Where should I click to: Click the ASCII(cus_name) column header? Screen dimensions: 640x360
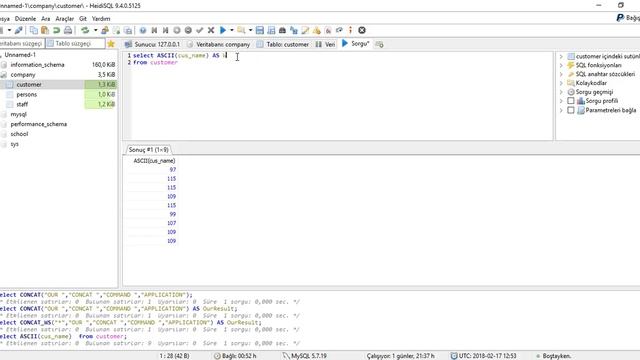pos(154,161)
